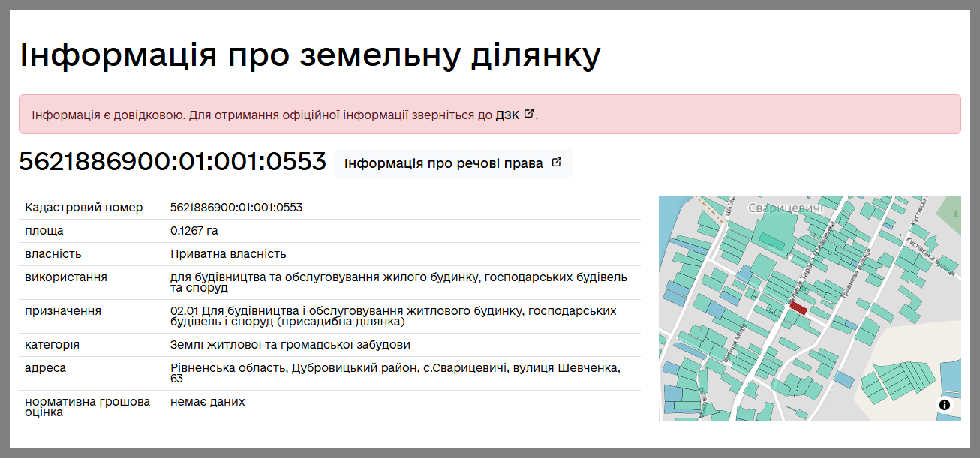Click the Землі житлової та громадської забудови value
The image size is (980, 458).
pyautogui.click(x=290, y=345)
